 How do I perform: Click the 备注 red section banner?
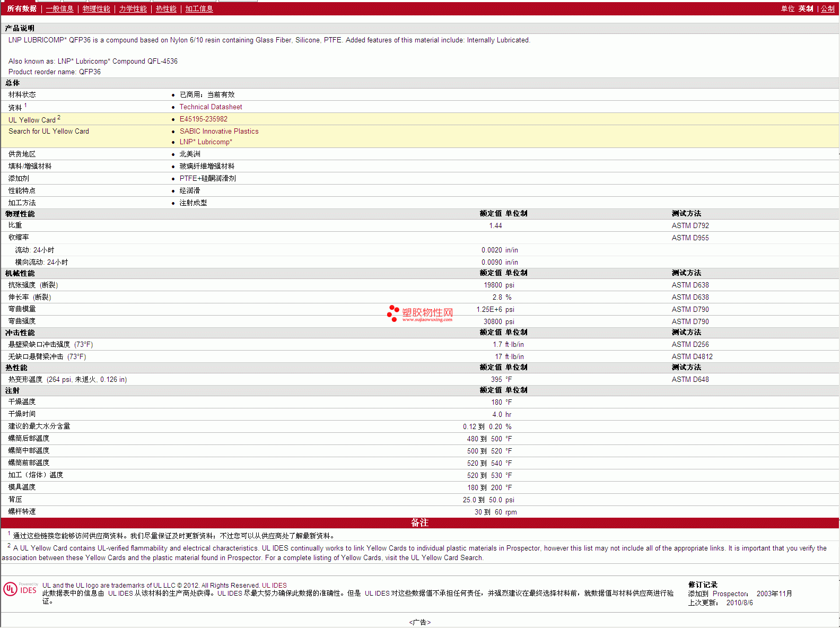(419, 523)
